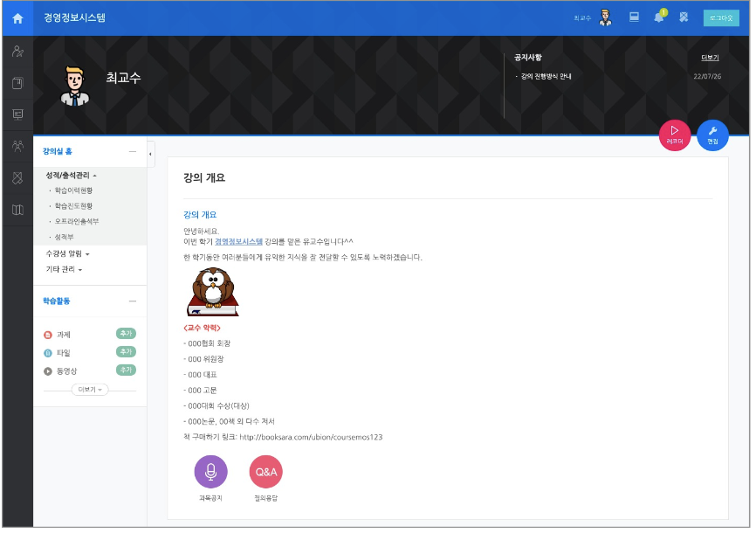Click the crossed tools icon in top bar
The image size is (756, 533).
[684, 17]
